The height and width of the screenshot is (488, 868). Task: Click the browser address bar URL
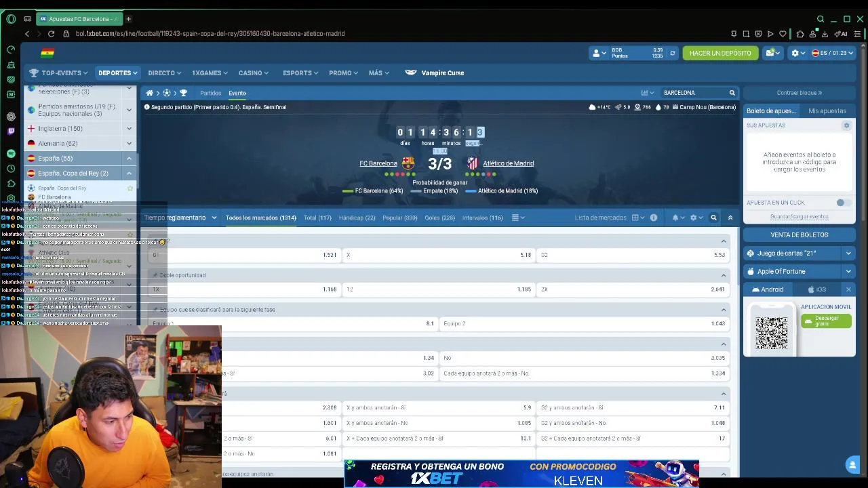(x=210, y=33)
